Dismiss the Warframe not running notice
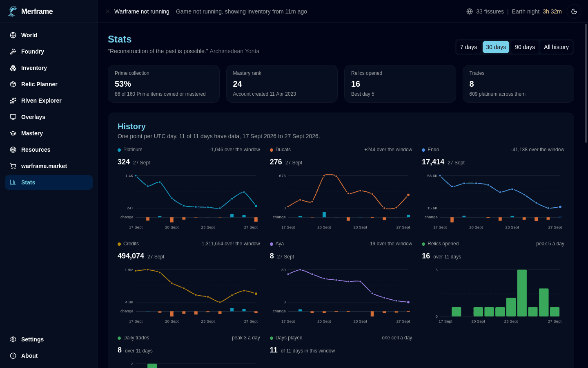Image resolution: width=588 pixels, height=368 pixels. click(x=108, y=11)
